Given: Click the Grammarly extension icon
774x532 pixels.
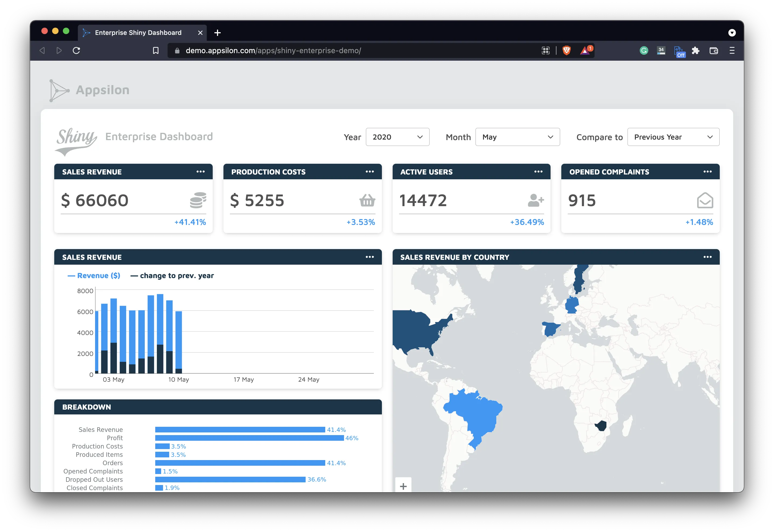Looking at the screenshot, I should [x=643, y=50].
